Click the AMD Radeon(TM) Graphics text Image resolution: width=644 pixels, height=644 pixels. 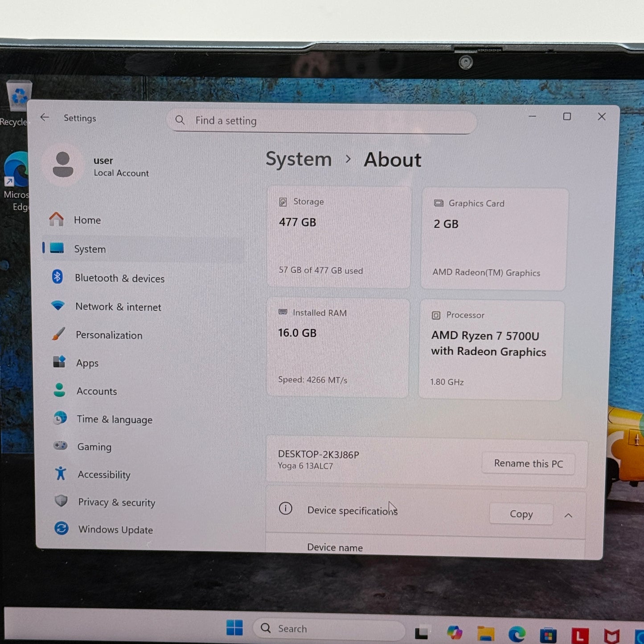tap(486, 272)
